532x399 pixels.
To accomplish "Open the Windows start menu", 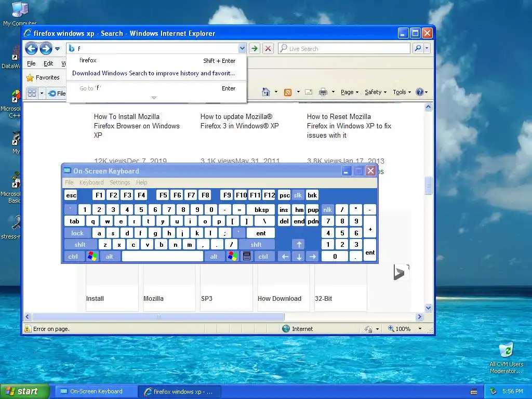I will 24,392.
